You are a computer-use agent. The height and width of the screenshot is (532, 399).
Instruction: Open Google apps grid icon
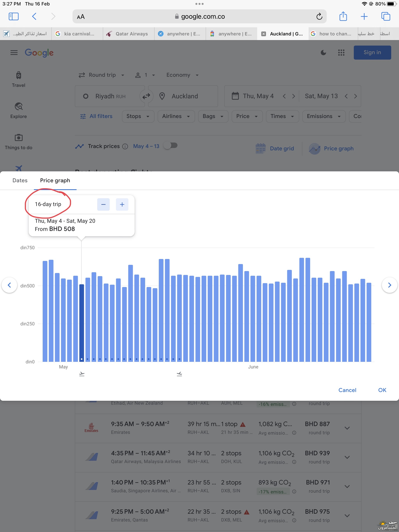(x=341, y=52)
